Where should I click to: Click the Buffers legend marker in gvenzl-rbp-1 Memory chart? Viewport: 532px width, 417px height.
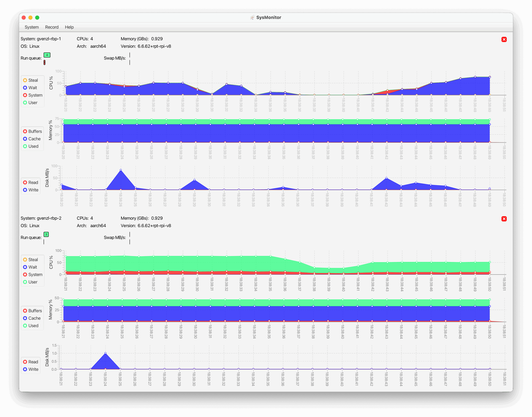[x=25, y=131]
